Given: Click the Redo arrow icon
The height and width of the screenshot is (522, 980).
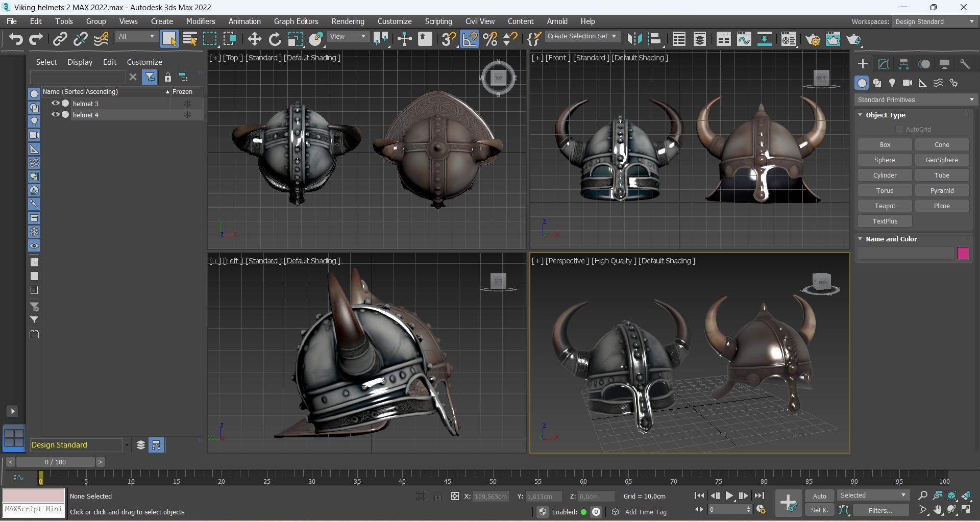Looking at the screenshot, I should coord(36,39).
